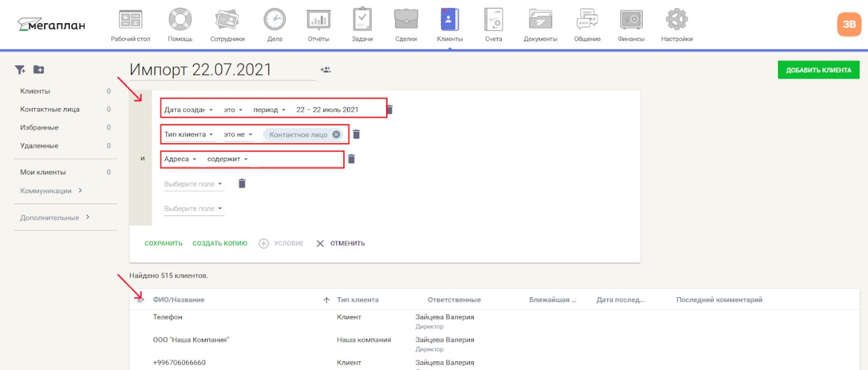
Task: Open the Сделки briefcase icon
Action: pos(406,19)
